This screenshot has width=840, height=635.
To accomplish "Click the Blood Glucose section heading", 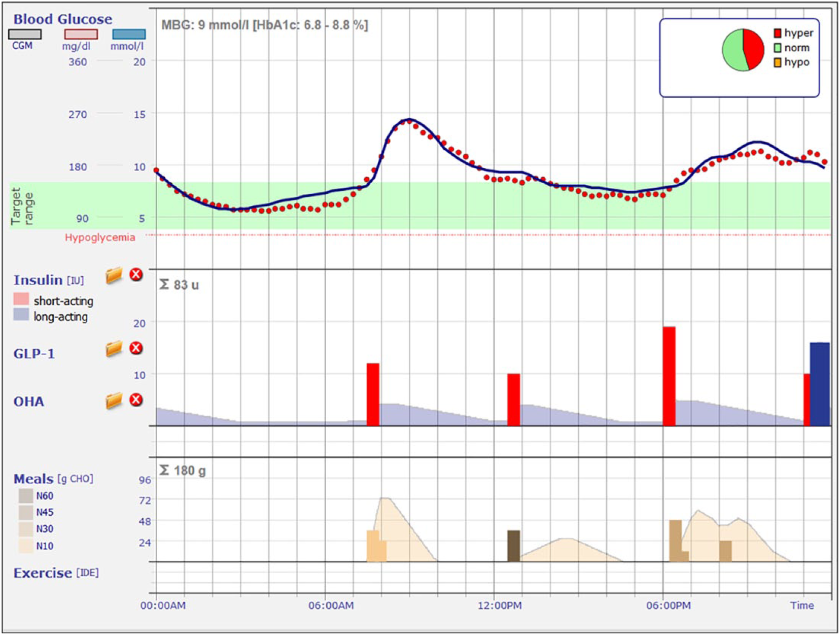I will [x=63, y=19].
